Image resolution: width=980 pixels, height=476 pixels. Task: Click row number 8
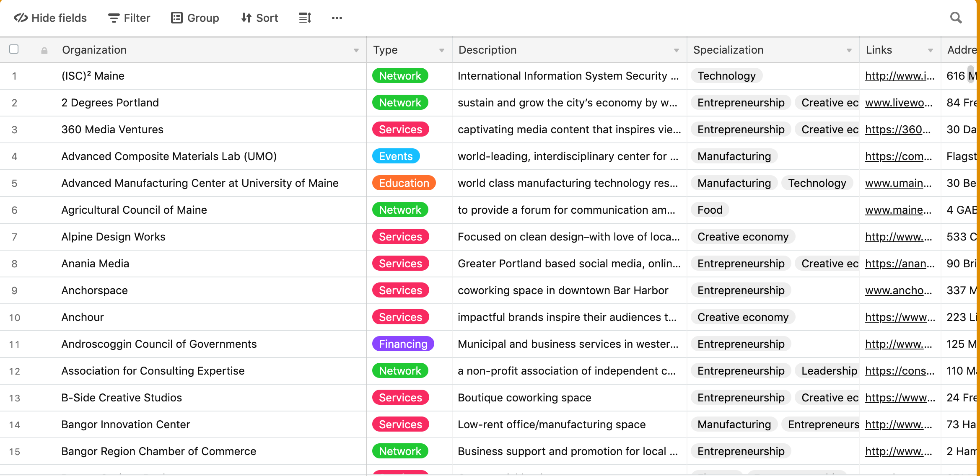tap(14, 264)
